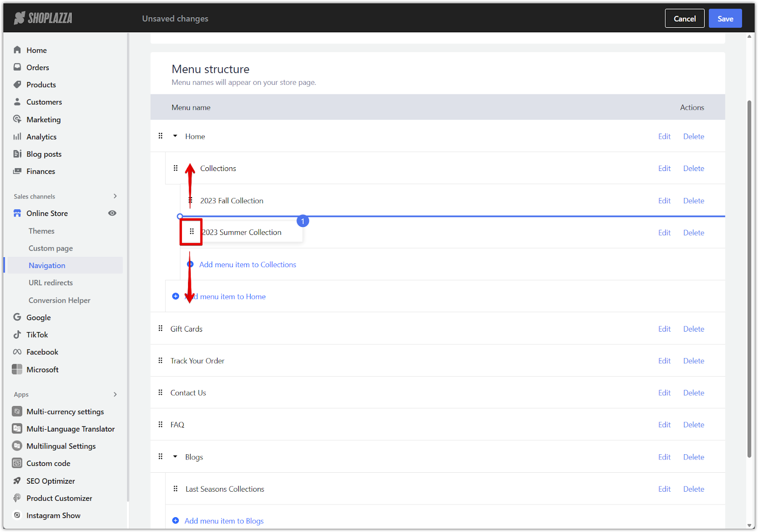Click the drag handle for Blogs menu item
This screenshot has height=532, width=758.
[161, 457]
